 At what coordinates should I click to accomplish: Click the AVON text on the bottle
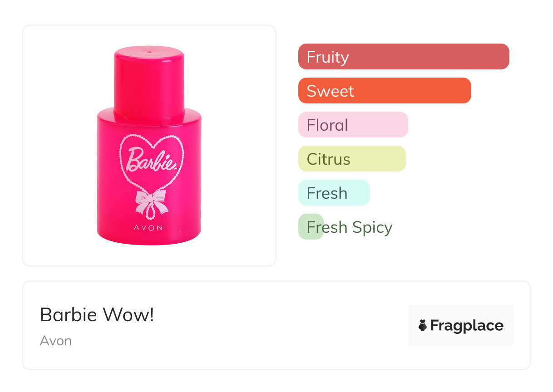point(148,228)
